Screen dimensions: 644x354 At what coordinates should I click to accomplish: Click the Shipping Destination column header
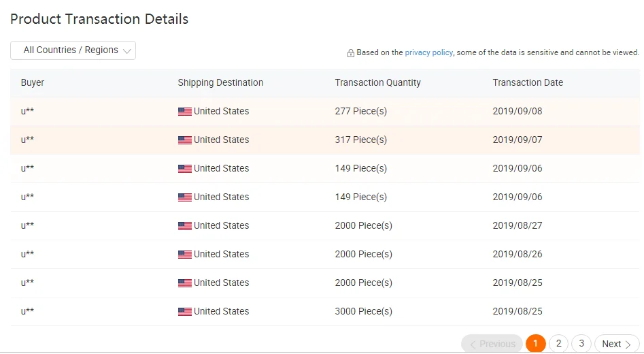click(x=220, y=83)
